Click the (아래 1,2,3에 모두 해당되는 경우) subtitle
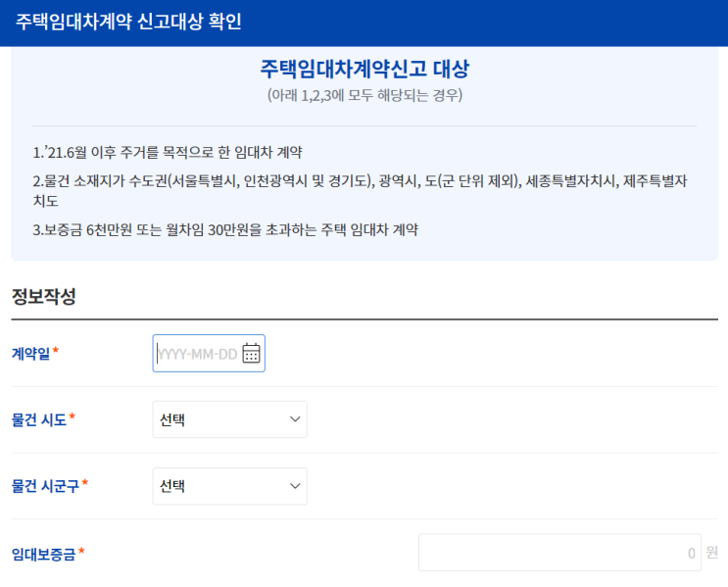This screenshot has height=587, width=728. pos(364,95)
